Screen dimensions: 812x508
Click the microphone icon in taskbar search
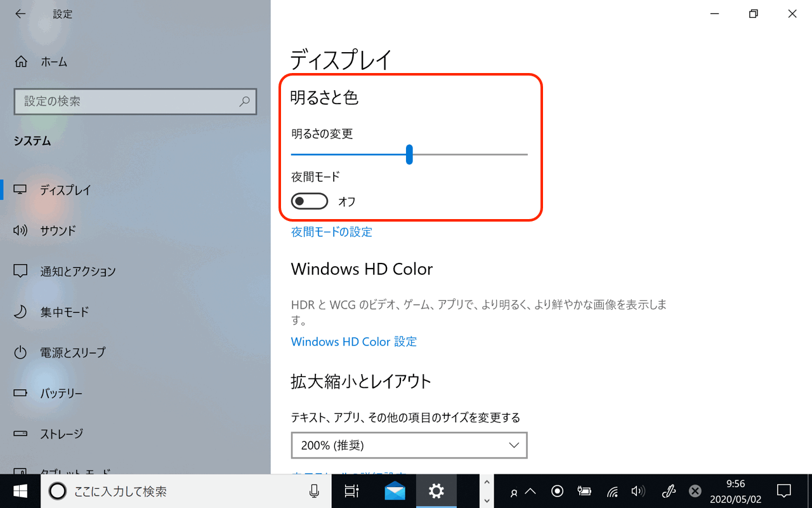(314, 491)
